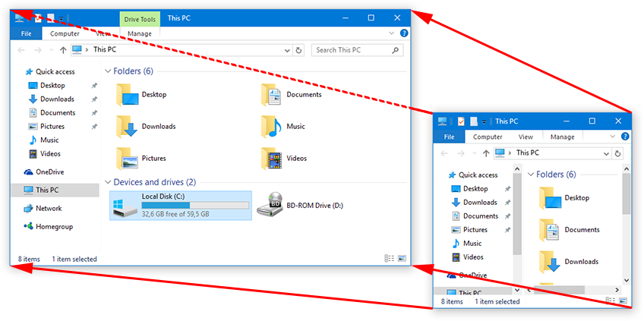Switch small window to large icons view
This screenshot has height=321, width=644.
[x=623, y=301]
